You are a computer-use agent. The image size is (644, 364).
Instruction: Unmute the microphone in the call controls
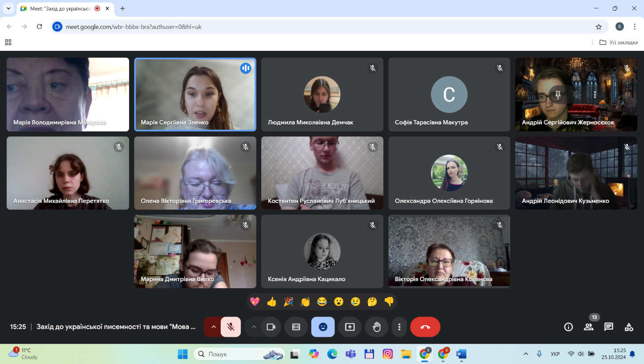pyautogui.click(x=231, y=327)
